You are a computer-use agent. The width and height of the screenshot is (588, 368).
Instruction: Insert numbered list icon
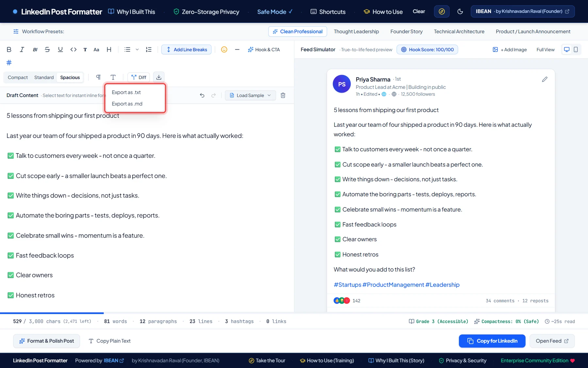(x=149, y=50)
